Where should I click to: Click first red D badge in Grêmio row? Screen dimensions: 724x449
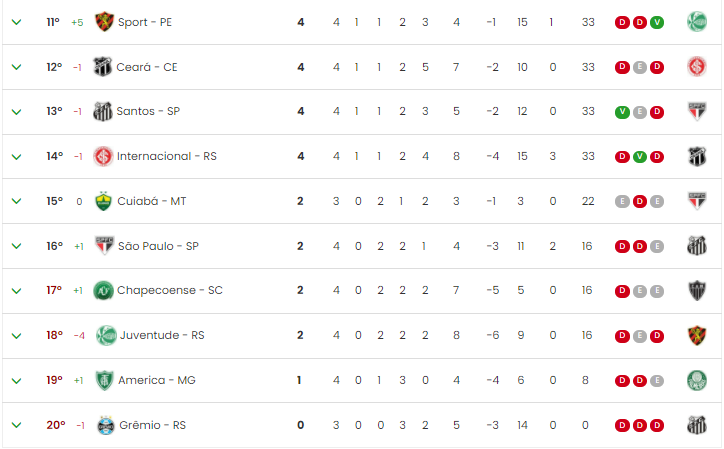click(622, 425)
